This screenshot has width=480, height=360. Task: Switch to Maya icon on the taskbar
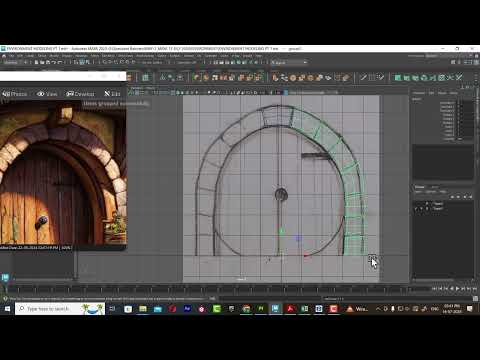tap(275, 309)
